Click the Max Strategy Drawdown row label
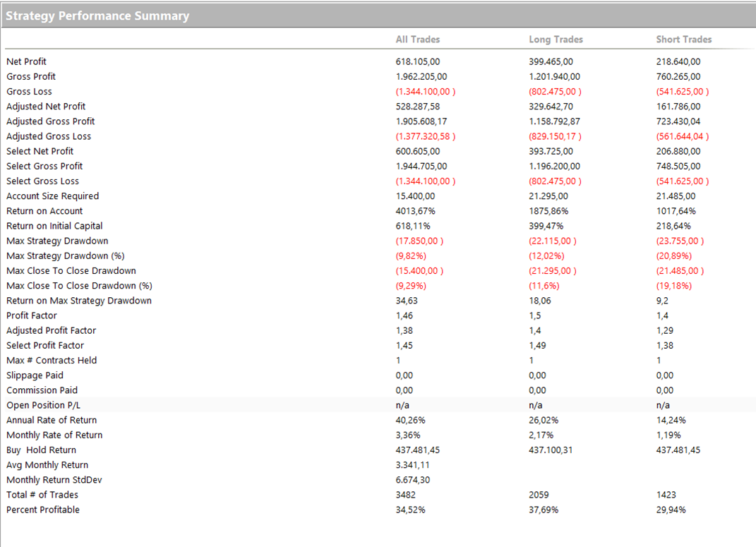This screenshot has height=547, width=756. click(x=57, y=241)
